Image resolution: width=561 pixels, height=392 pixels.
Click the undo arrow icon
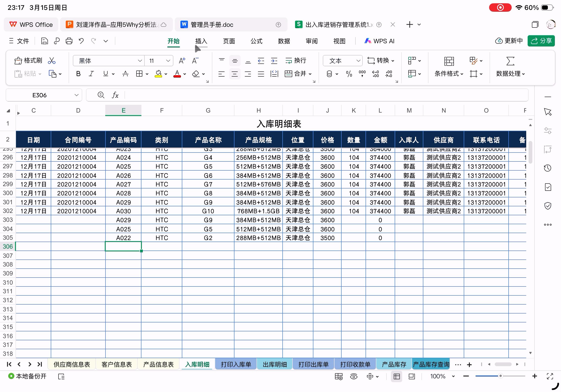[81, 41]
